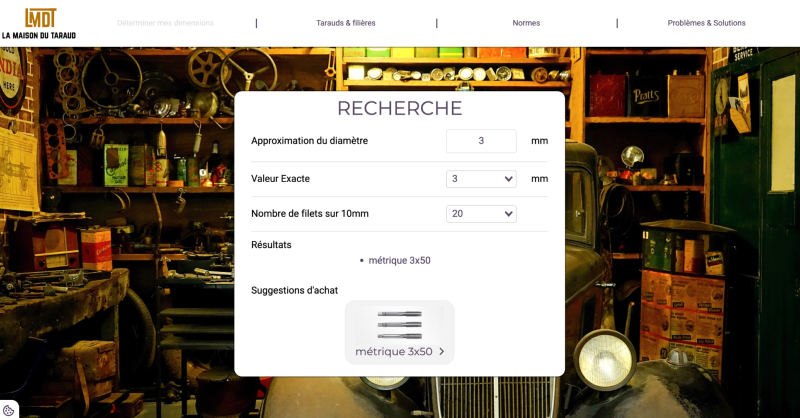Click the "Approximation du diamètre" label
This screenshot has width=800, height=418.
click(309, 141)
